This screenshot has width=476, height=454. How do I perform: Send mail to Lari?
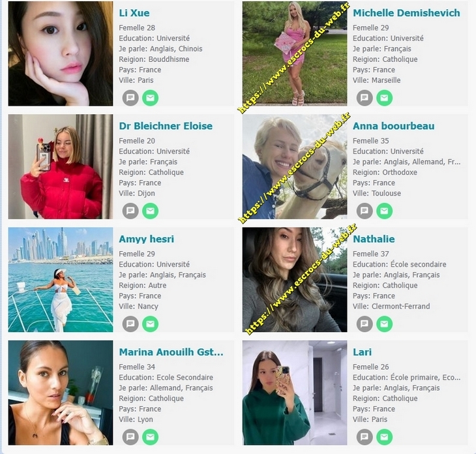[384, 436]
